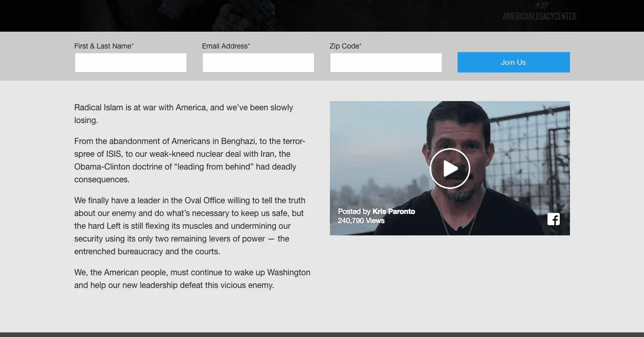Click the 'Posted by' text on the video
The height and width of the screenshot is (337, 644).
354,211
